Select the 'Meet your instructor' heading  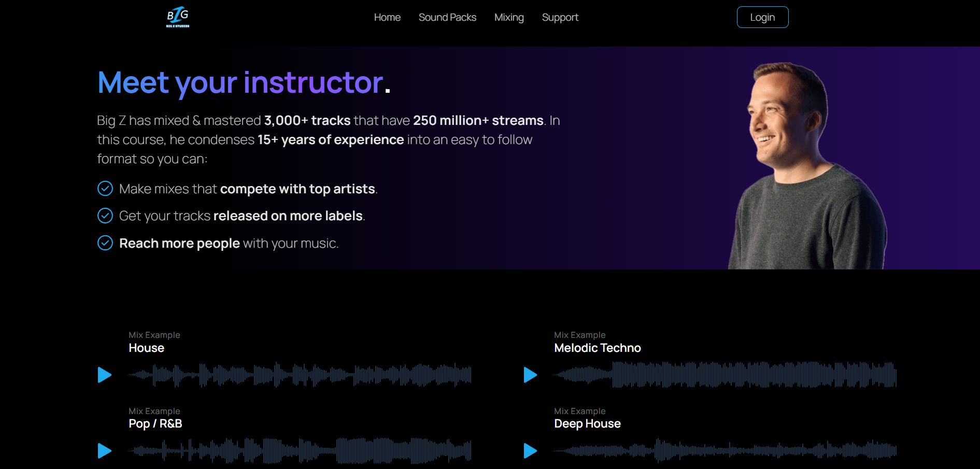[244, 83]
